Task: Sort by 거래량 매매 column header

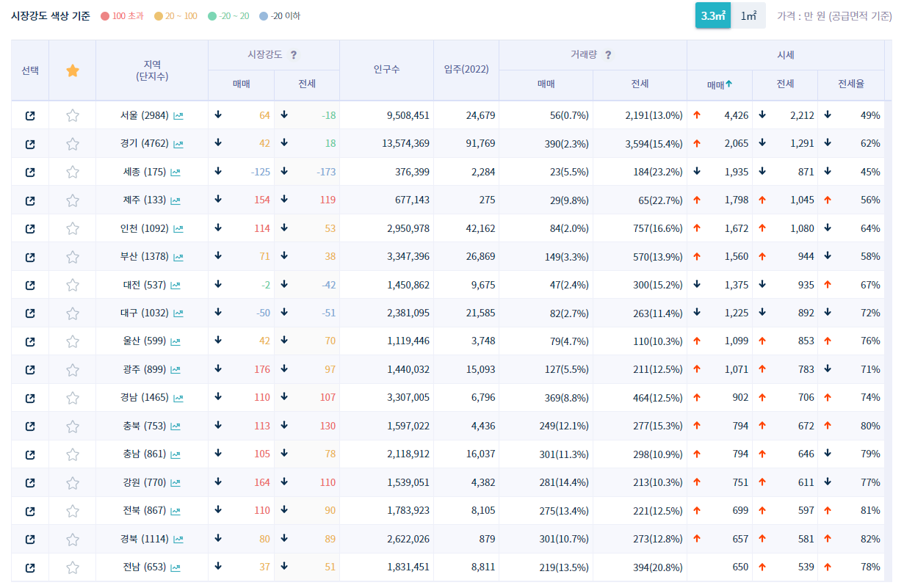Action: [546, 84]
